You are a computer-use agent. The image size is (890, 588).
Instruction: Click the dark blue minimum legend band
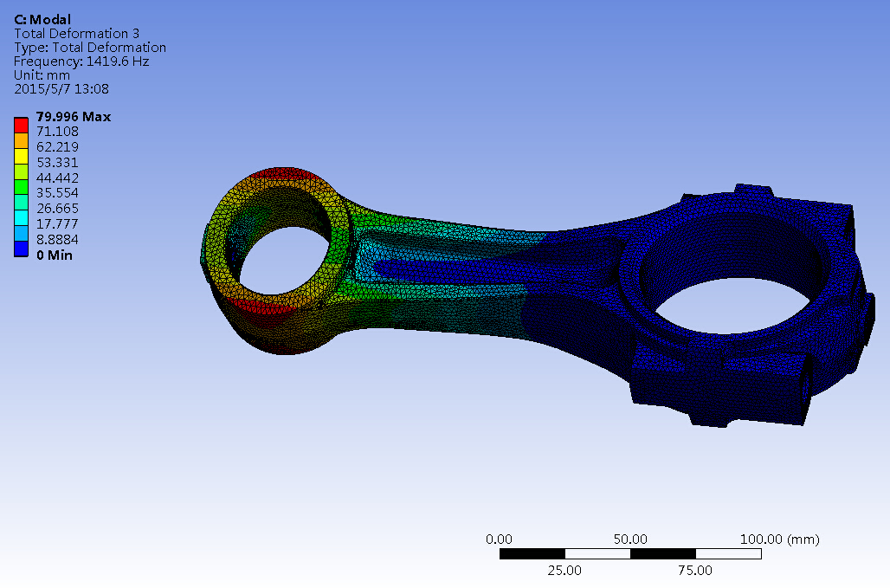[x=21, y=249]
